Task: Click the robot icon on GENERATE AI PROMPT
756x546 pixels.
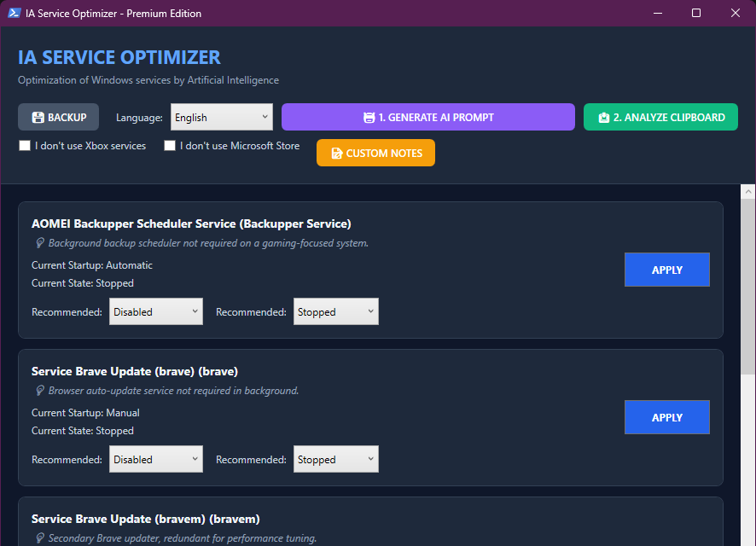Action: click(x=370, y=117)
